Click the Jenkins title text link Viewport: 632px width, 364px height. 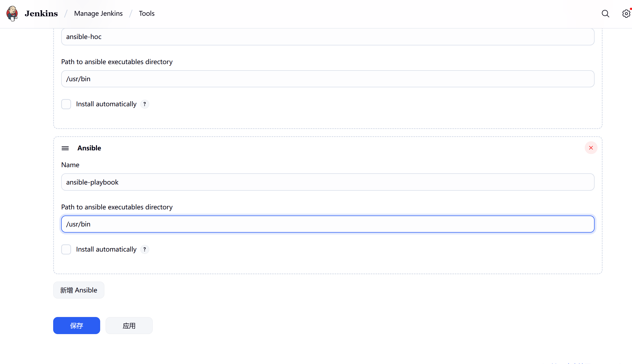click(x=41, y=14)
